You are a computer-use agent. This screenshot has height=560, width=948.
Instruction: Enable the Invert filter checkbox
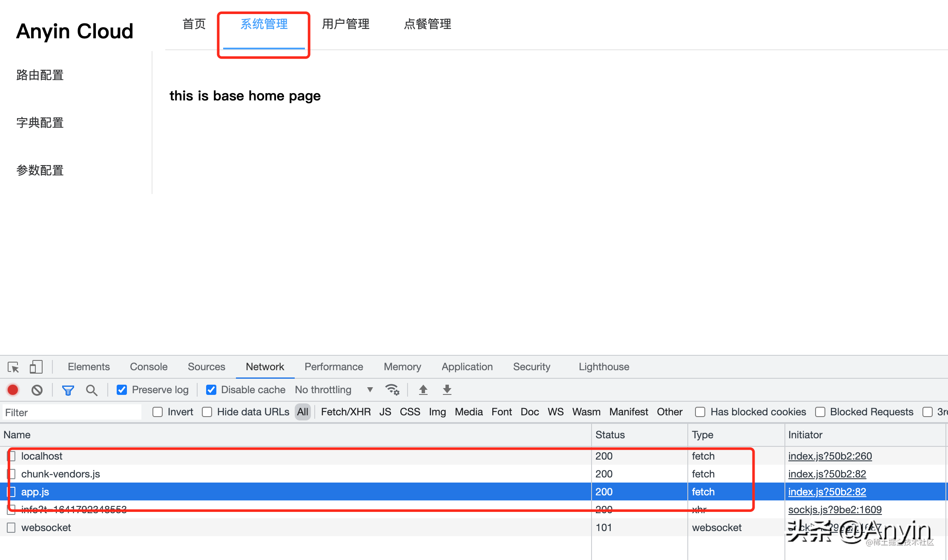pyautogui.click(x=158, y=412)
